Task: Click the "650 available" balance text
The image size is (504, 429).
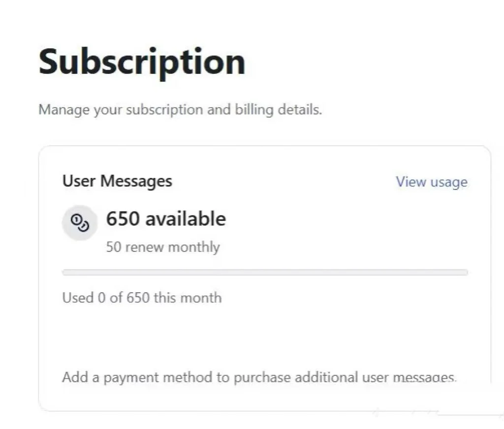Action: pyautogui.click(x=166, y=218)
